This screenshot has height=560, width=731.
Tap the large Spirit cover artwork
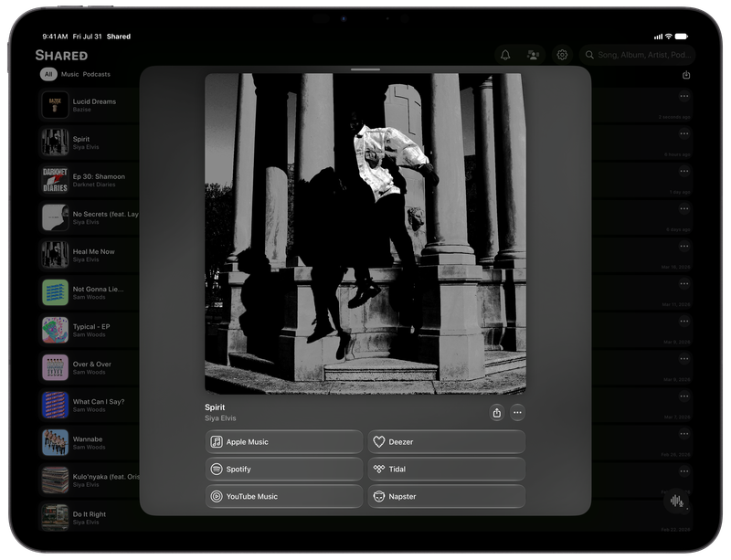(365, 234)
